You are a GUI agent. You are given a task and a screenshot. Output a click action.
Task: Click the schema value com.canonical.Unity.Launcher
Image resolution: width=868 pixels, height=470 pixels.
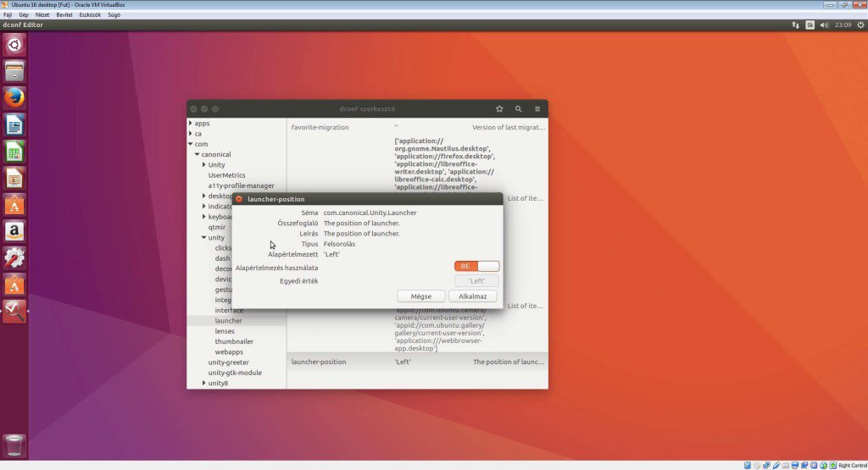tap(370, 213)
